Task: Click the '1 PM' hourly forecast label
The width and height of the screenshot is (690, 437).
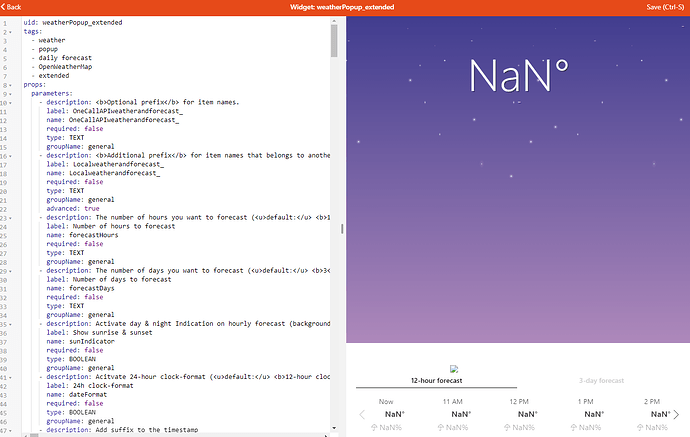Action: pyautogui.click(x=585, y=402)
